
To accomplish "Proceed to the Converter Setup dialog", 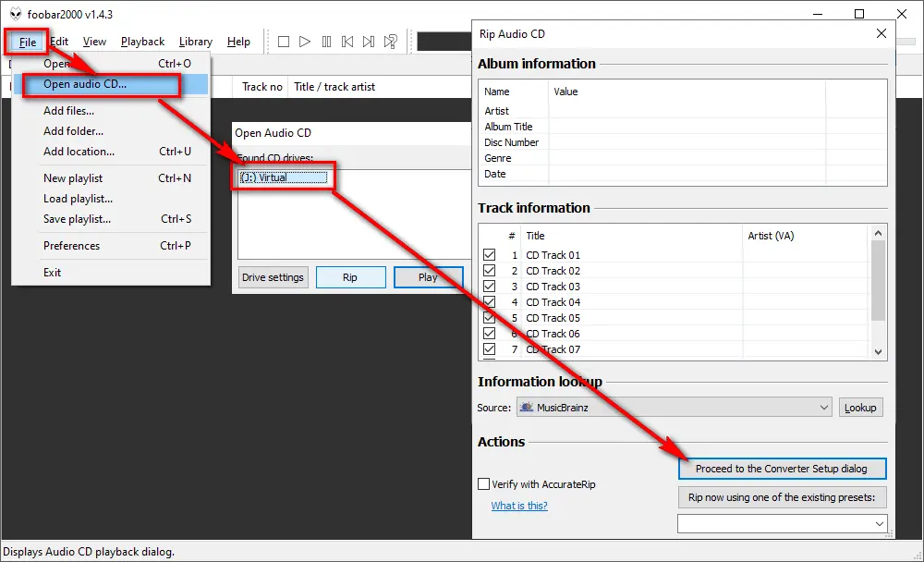I will tap(782, 469).
